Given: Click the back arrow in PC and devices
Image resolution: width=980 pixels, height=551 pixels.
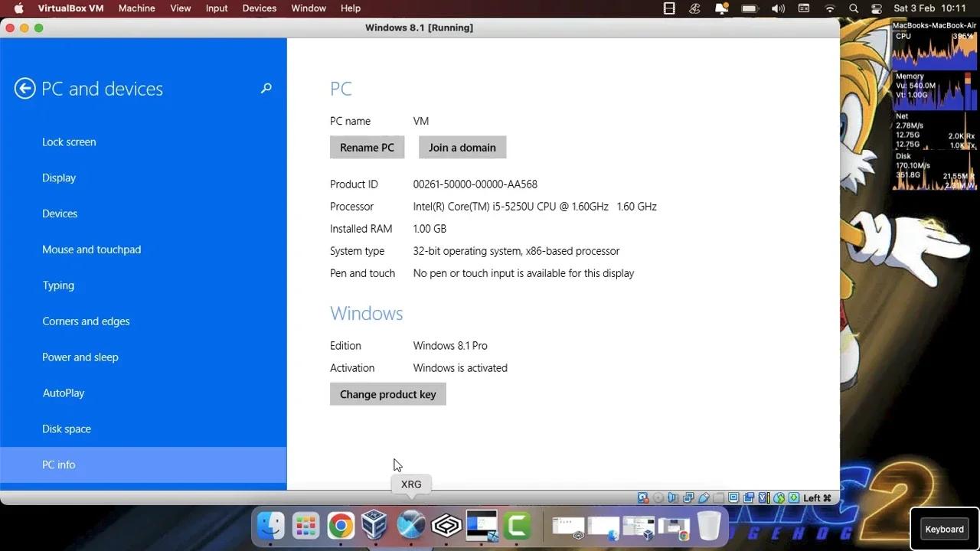Looking at the screenshot, I should tap(24, 88).
